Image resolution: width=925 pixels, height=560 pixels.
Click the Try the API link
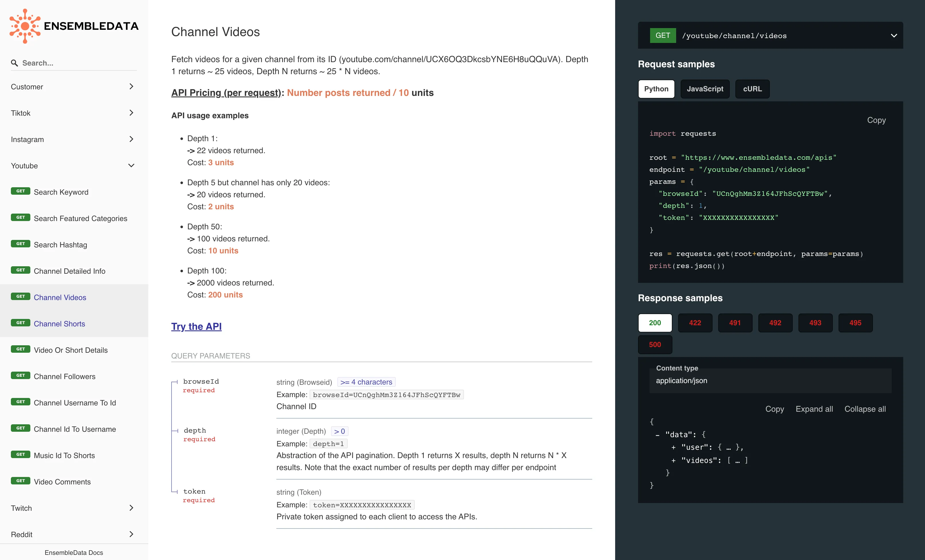click(196, 326)
